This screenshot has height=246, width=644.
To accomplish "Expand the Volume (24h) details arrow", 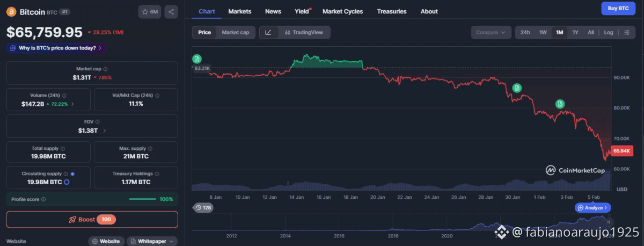I will pyautogui.click(x=73, y=104).
